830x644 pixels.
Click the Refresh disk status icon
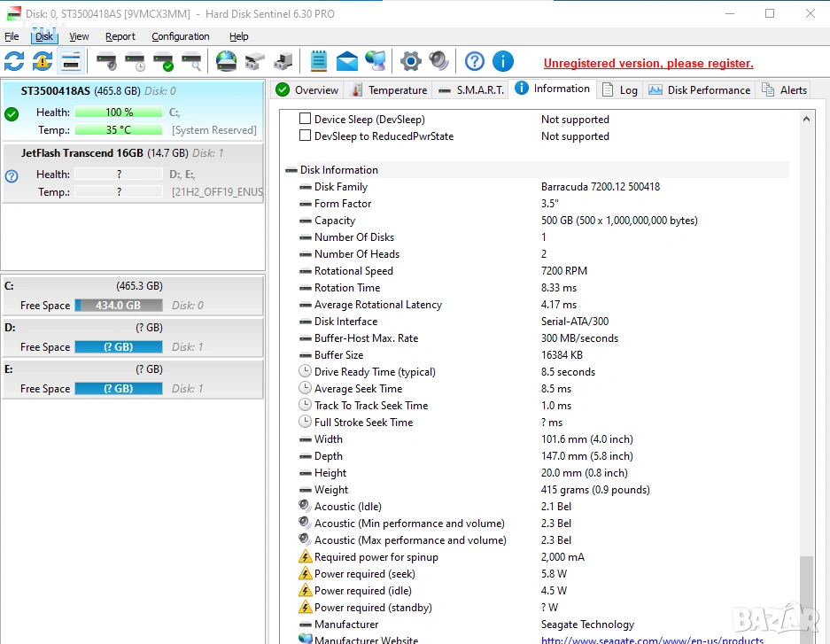point(14,61)
